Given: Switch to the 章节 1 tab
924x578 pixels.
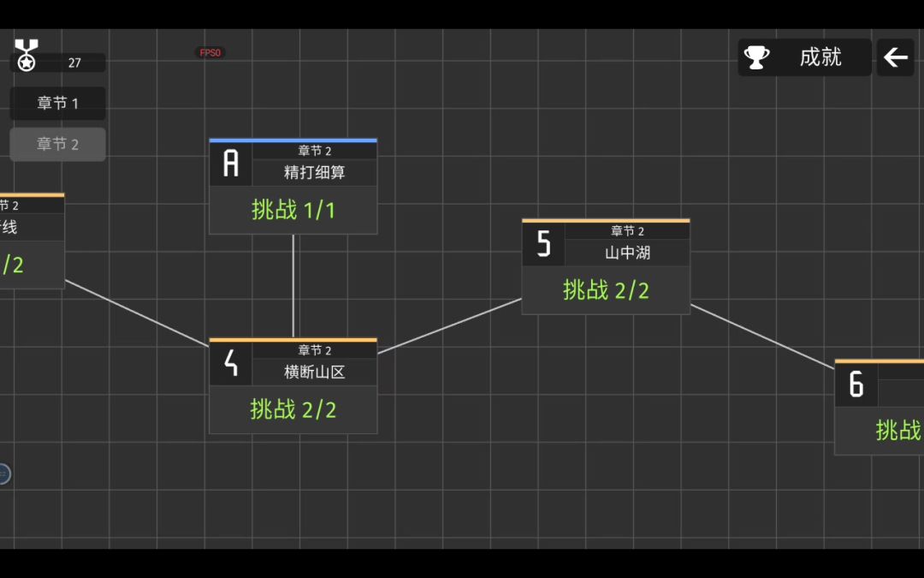Looking at the screenshot, I should point(57,104).
